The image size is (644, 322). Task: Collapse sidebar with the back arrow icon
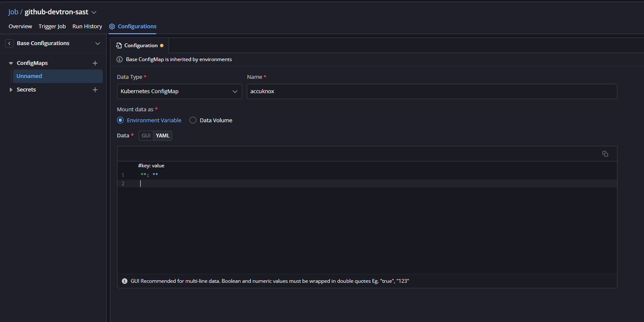point(9,43)
